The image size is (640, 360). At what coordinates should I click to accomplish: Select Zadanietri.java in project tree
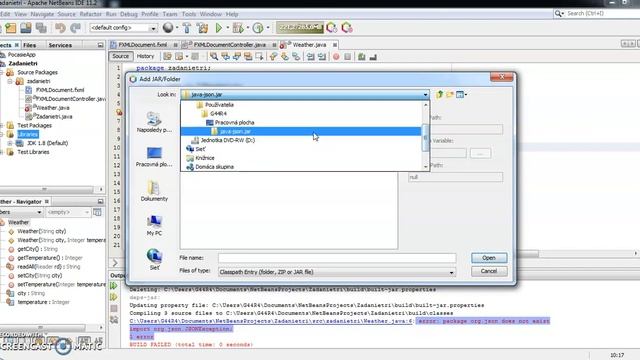[54, 117]
